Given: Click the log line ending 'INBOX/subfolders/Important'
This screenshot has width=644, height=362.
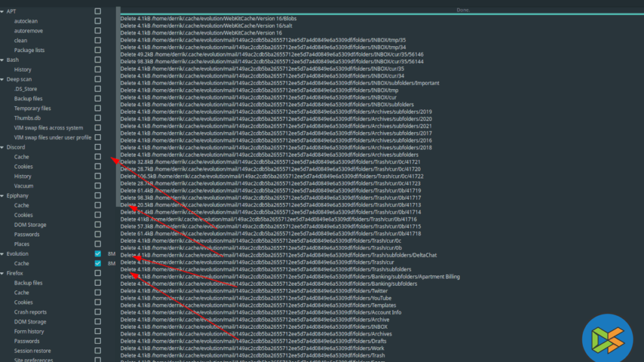Looking at the screenshot, I should click(280, 83).
